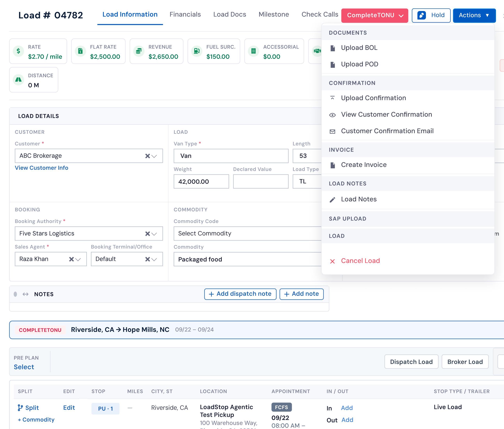Expand the Customer dropdown chevron
Image resolution: width=504 pixels, height=429 pixels.
(x=154, y=156)
